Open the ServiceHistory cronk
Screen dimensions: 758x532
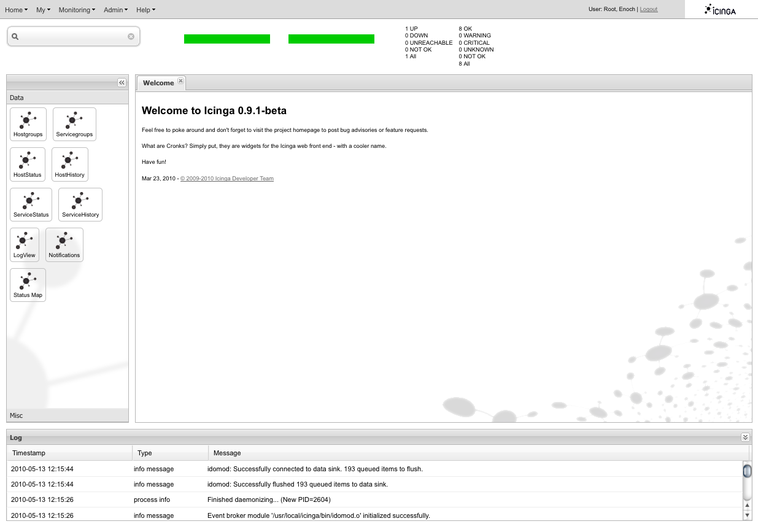click(80, 204)
